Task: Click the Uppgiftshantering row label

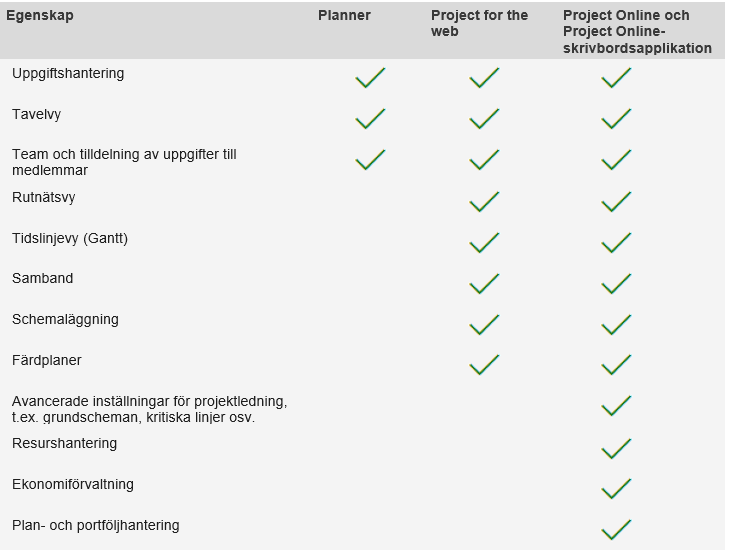Action: 68,74
